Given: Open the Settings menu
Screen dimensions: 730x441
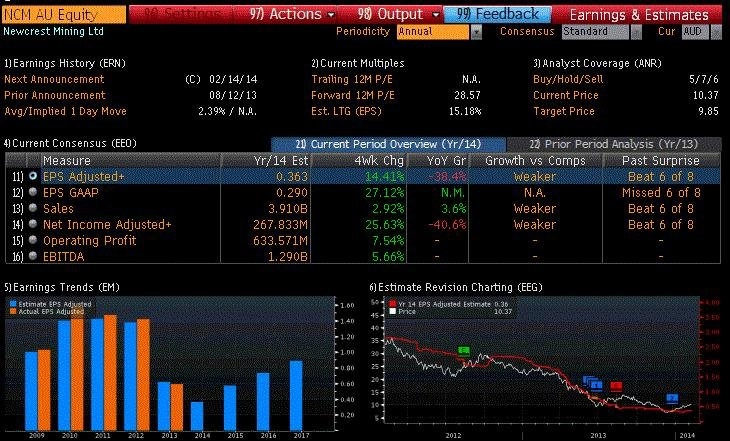Looking at the screenshot, I should (x=182, y=14).
